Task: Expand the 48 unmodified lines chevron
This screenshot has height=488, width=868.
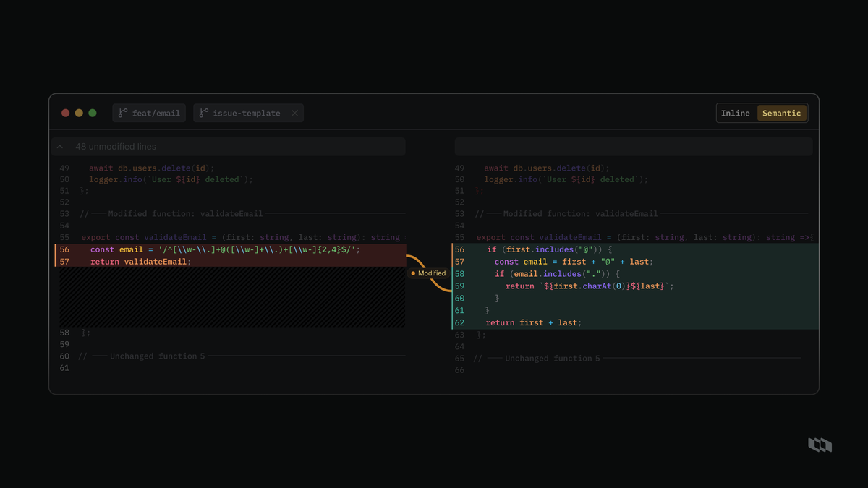Action: point(60,147)
